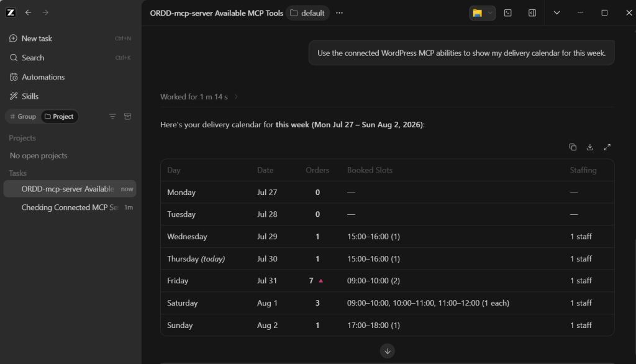This screenshot has height=364, width=636.
Task: Jump to bottom with down-arrow button
Action: (x=388, y=351)
